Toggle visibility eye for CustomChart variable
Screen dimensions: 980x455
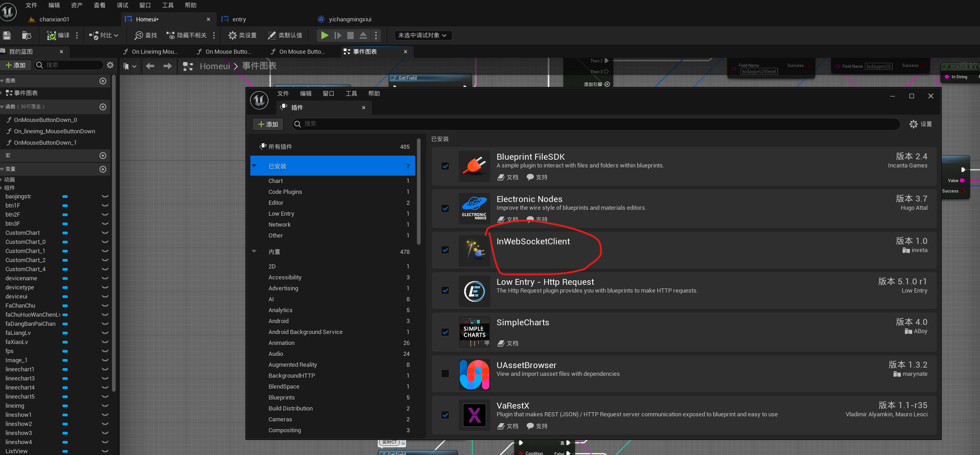point(105,233)
